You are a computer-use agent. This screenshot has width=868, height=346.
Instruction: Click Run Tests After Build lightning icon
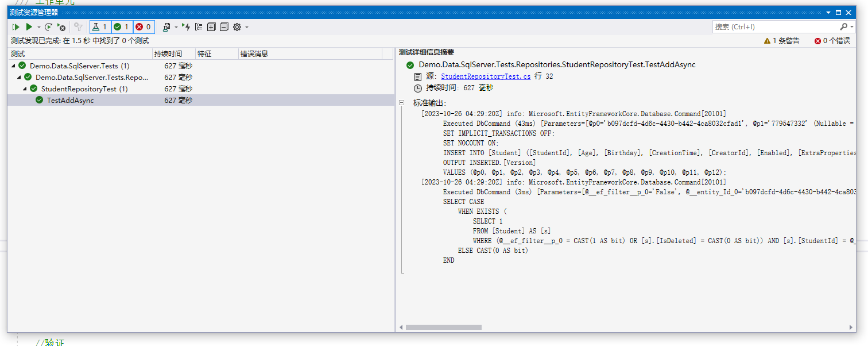point(186,27)
